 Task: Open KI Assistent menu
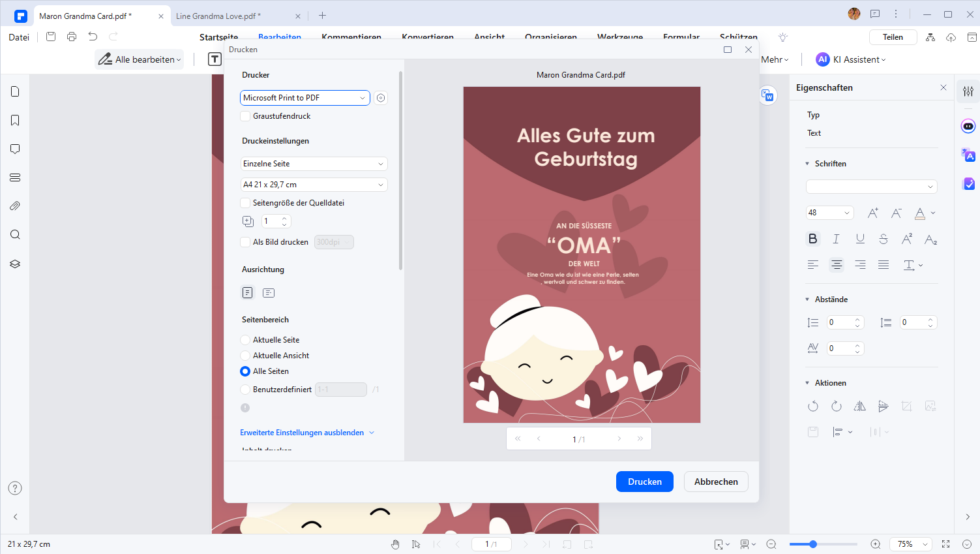tap(851, 59)
